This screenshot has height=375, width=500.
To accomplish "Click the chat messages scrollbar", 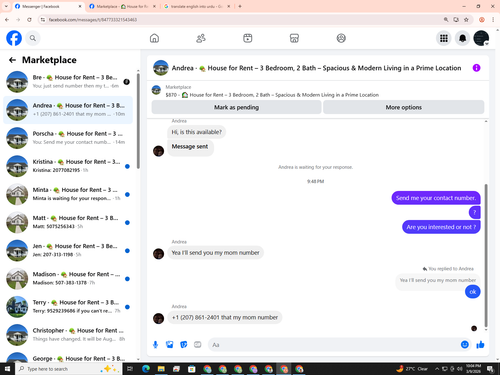I will tap(486, 255).
